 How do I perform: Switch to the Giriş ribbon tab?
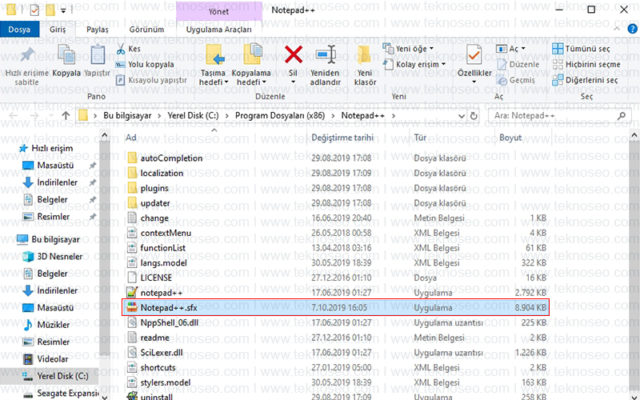[58, 30]
